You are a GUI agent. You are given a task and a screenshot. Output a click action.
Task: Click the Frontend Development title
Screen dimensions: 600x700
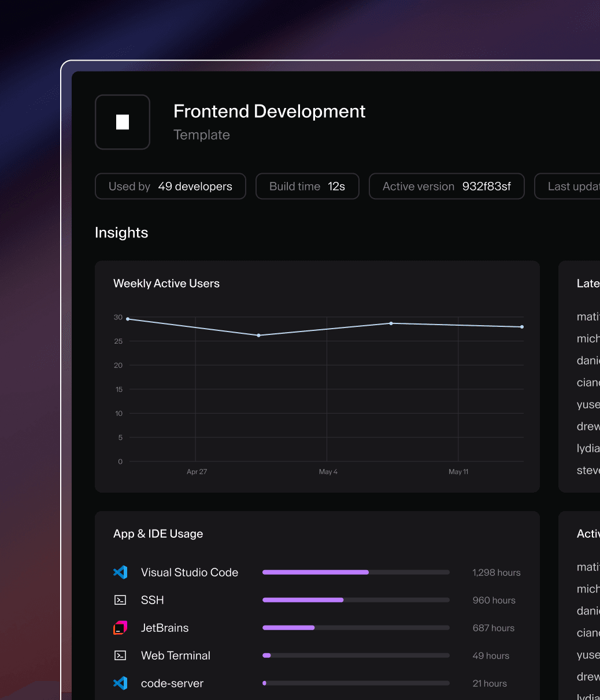(x=269, y=111)
